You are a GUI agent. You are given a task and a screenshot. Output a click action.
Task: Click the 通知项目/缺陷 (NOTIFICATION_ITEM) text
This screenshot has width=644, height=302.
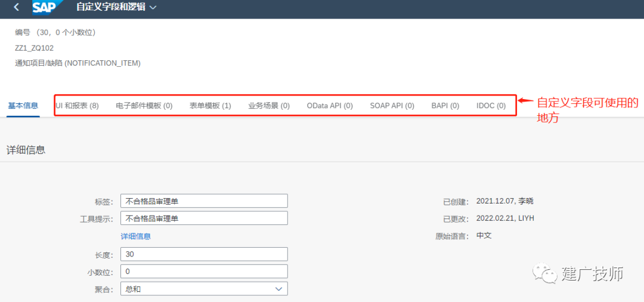78,63
